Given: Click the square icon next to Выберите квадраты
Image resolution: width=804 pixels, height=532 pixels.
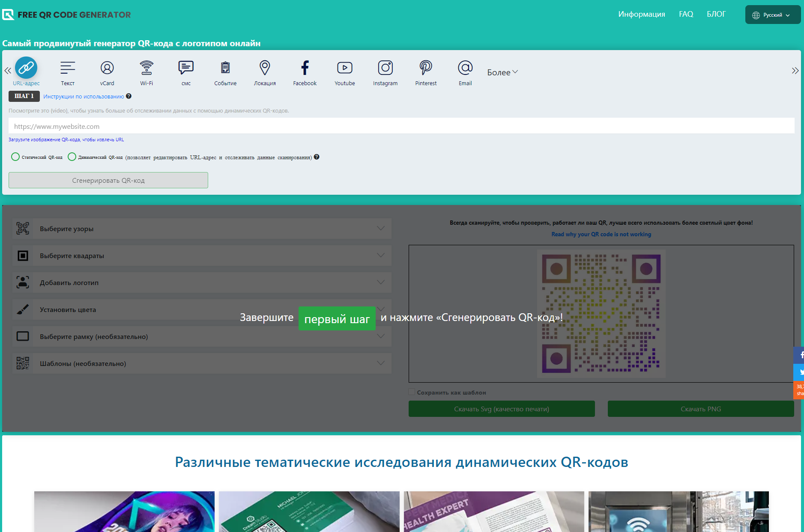Looking at the screenshot, I should pyautogui.click(x=23, y=256).
